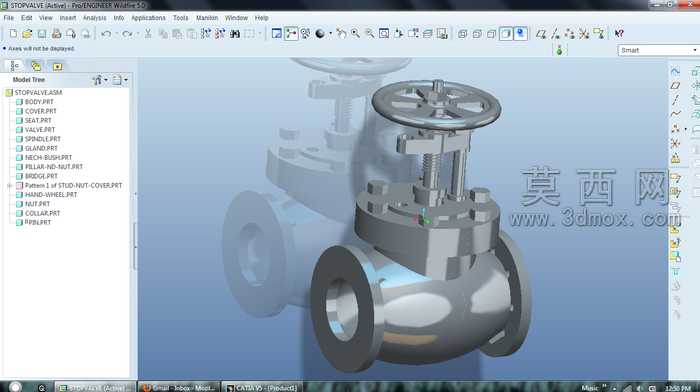The height and width of the screenshot is (392, 700).
Task: Open the Manikin menu
Action: pyautogui.click(x=207, y=18)
